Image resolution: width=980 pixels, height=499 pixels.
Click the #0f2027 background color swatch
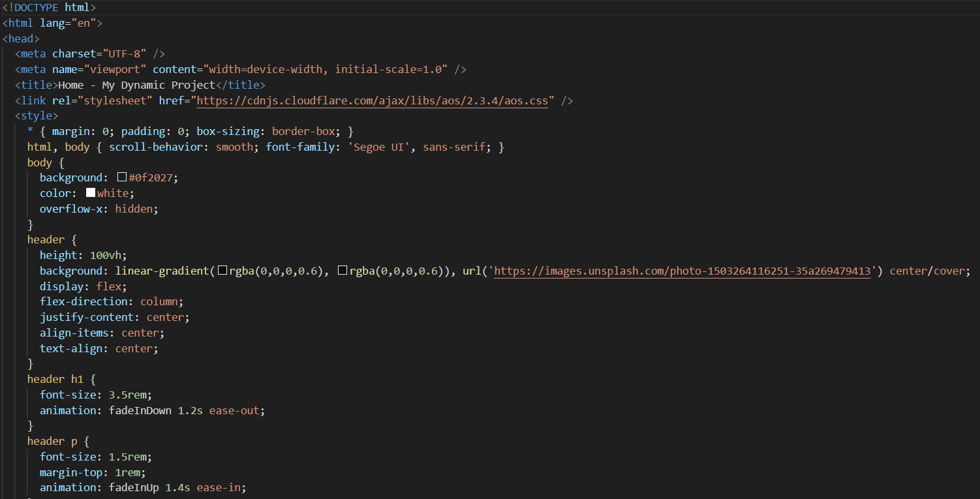click(121, 177)
